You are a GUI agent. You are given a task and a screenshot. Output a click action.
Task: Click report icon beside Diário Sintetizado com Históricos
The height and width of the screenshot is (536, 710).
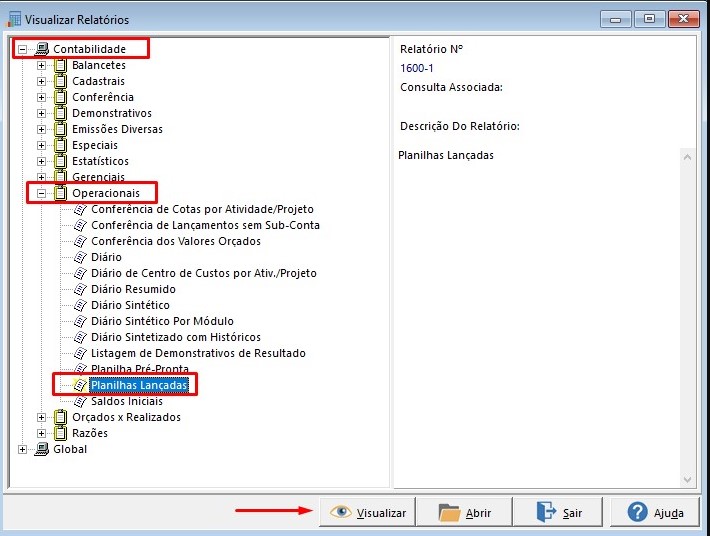[x=80, y=337]
